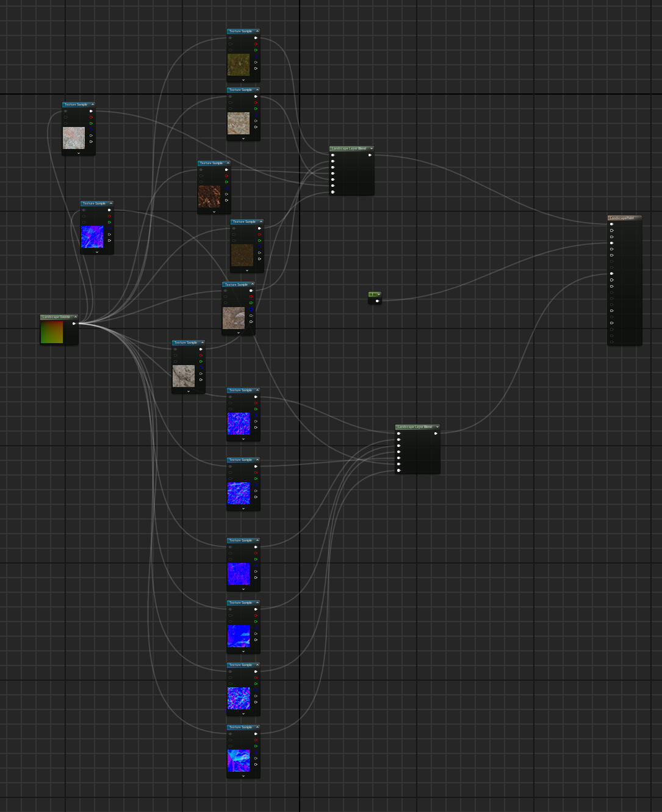Click green channel pin on pinkish rock Texture Sample
The height and width of the screenshot is (812, 662).
(91, 123)
